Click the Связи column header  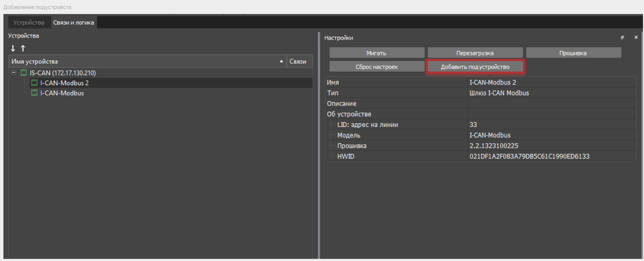click(x=298, y=61)
